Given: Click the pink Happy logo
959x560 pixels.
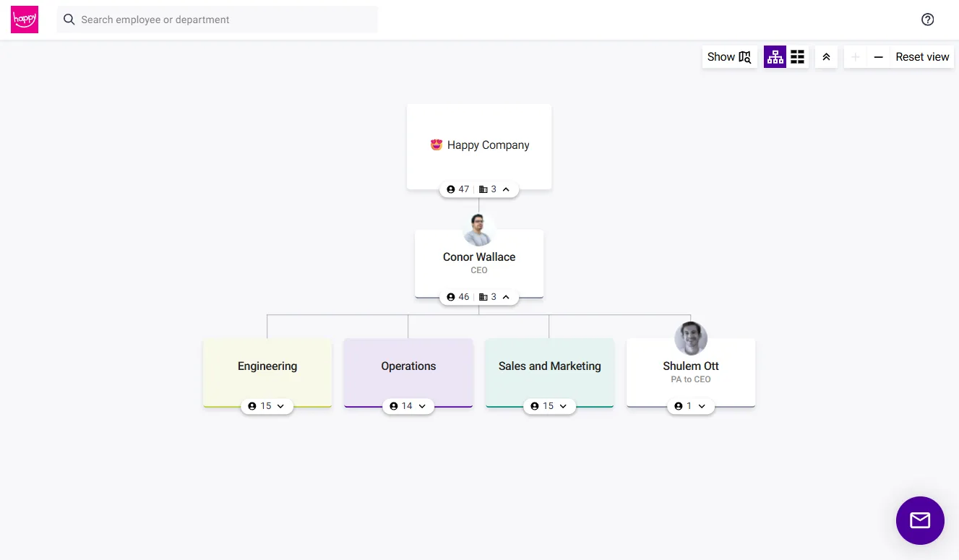Looking at the screenshot, I should 25,20.
